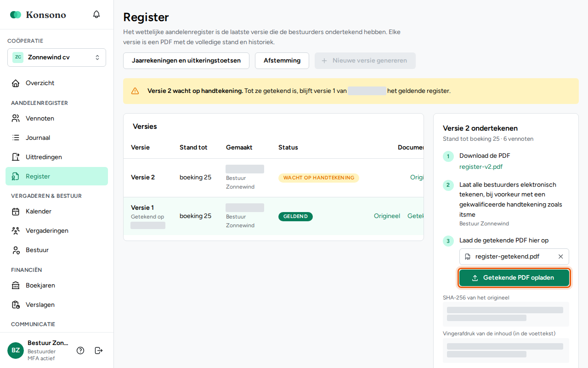Screen dimensions: 588x368
Task: Open Boekjaren under Financiën
Action: pyautogui.click(x=57, y=285)
